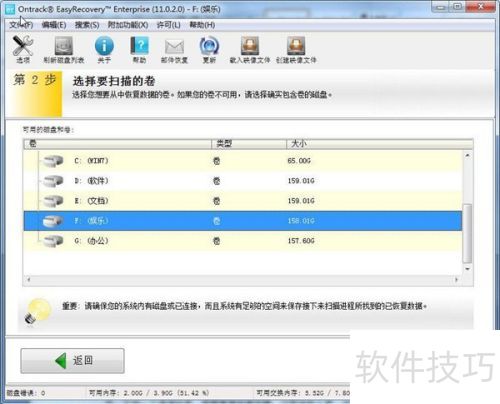Click the 返回 back button
The width and height of the screenshot is (500, 404).
tap(72, 361)
